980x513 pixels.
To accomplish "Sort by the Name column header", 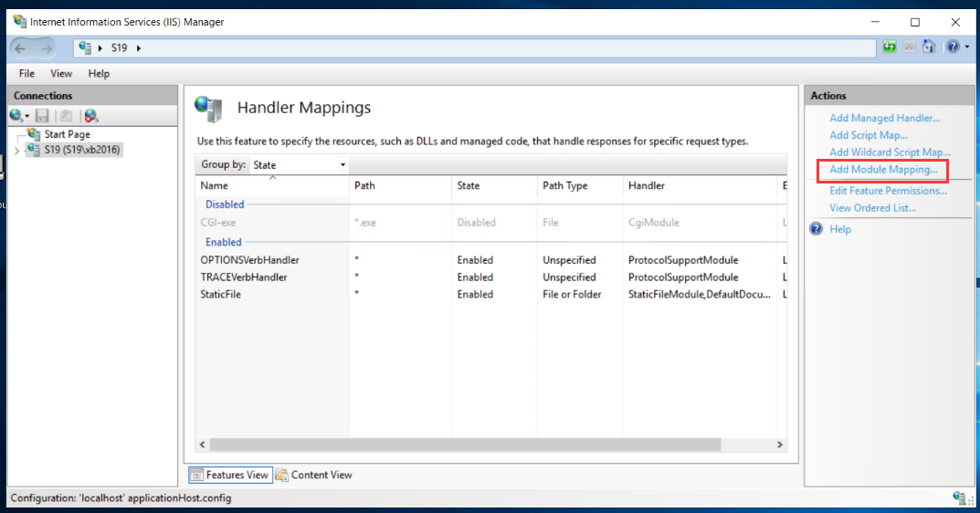I will pos(272,185).
